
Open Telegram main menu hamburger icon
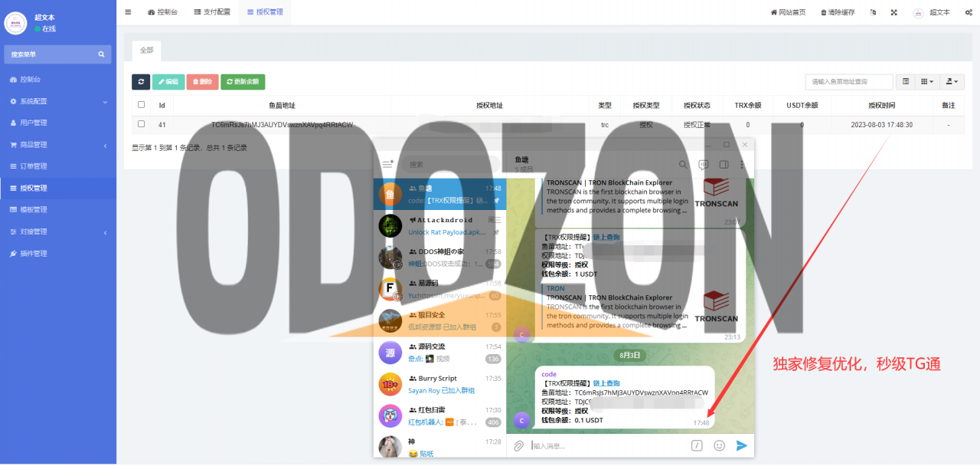pyautogui.click(x=387, y=164)
